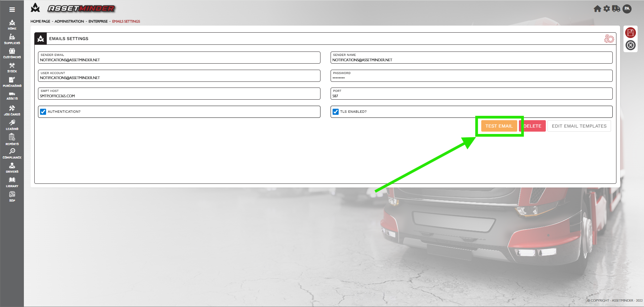Toggle the TLS Enabled checkbox
The image size is (644, 307).
pyautogui.click(x=336, y=112)
